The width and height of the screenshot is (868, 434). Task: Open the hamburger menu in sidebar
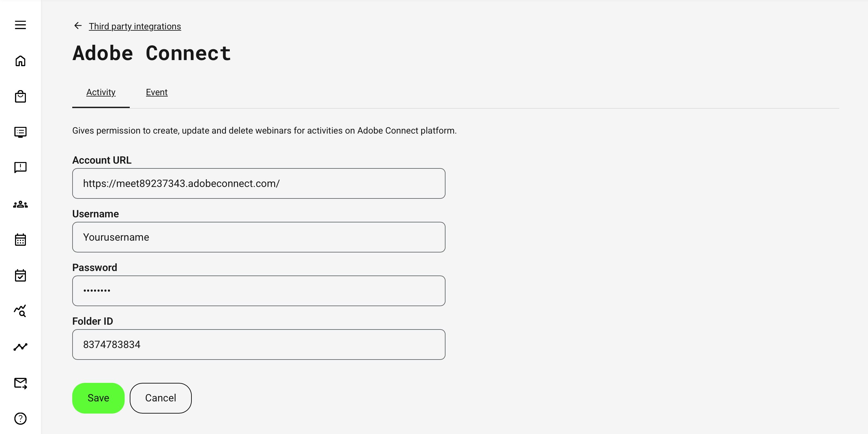point(20,25)
